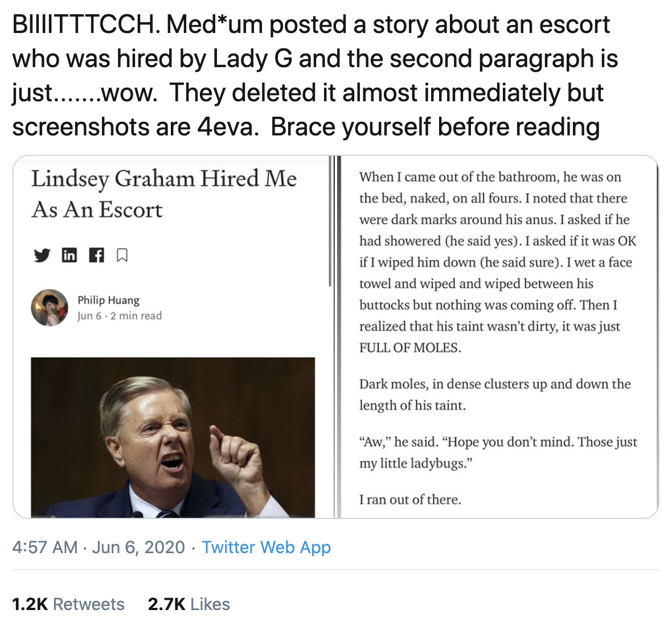Share the article via the Facebook icon

(97, 256)
